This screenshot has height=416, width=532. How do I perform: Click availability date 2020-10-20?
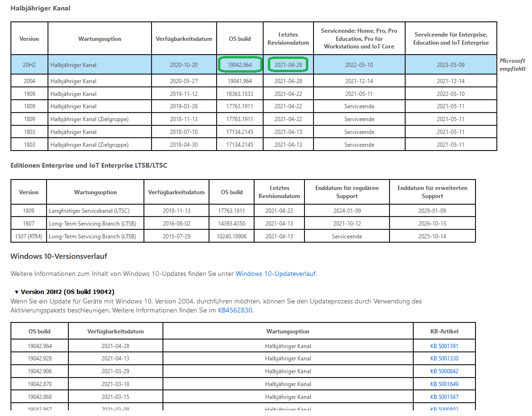[183, 65]
